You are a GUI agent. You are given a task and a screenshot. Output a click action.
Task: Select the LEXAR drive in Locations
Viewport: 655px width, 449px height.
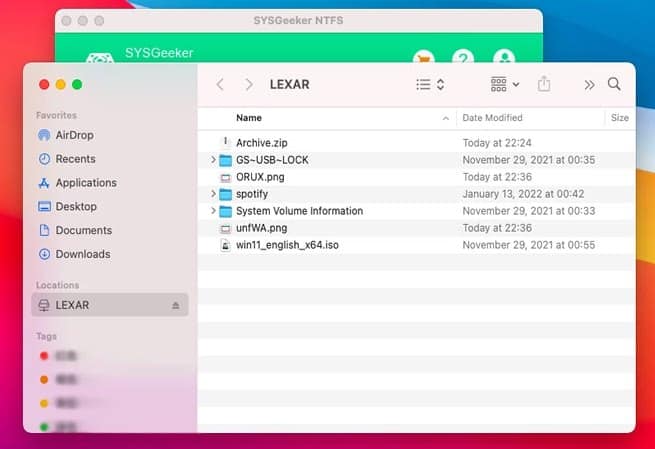tap(109, 305)
